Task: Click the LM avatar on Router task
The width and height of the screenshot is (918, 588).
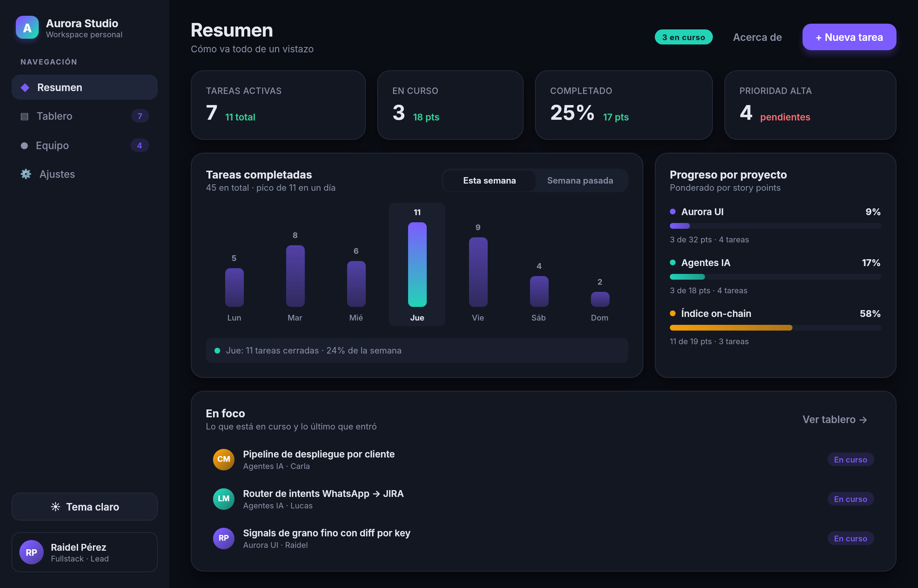Action: click(223, 499)
